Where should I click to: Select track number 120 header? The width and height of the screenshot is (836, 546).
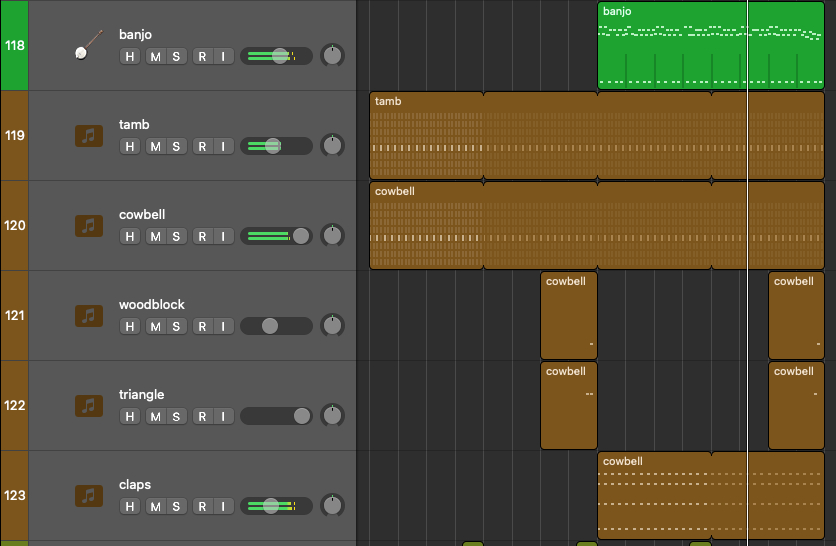pyautogui.click(x=14, y=225)
